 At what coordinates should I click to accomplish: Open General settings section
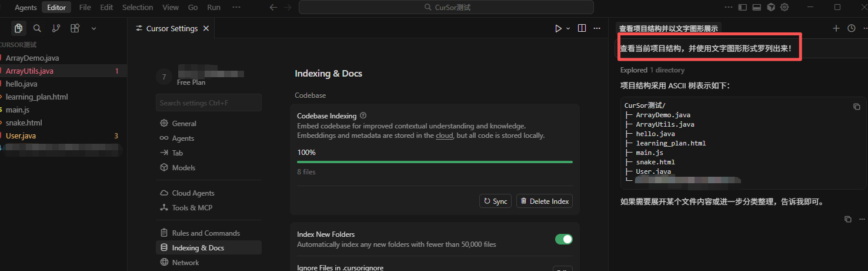(209, 124)
